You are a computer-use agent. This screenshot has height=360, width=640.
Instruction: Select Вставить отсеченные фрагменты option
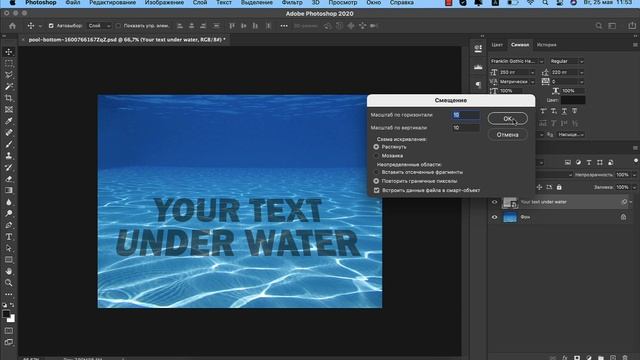(x=376, y=172)
